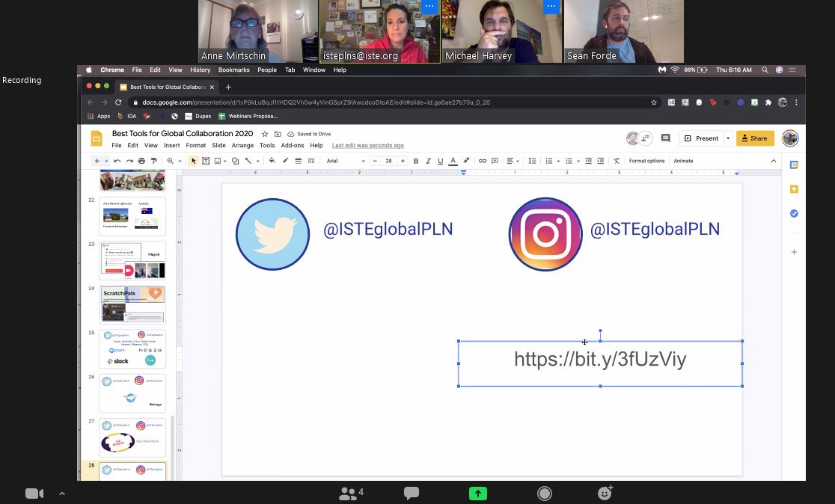
Task: Click the Present button
Action: (x=701, y=138)
